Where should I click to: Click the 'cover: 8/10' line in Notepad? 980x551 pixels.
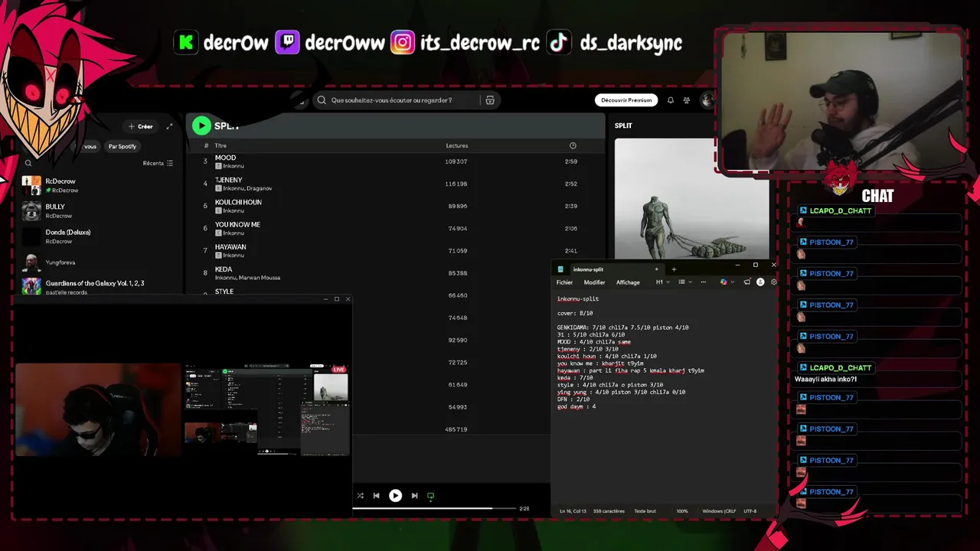[575, 313]
